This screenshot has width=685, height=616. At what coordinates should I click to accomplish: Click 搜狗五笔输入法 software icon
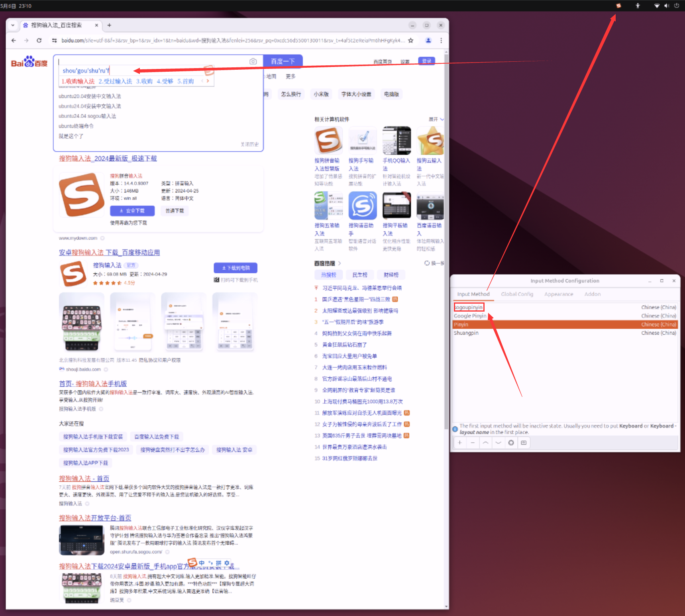pyautogui.click(x=328, y=205)
